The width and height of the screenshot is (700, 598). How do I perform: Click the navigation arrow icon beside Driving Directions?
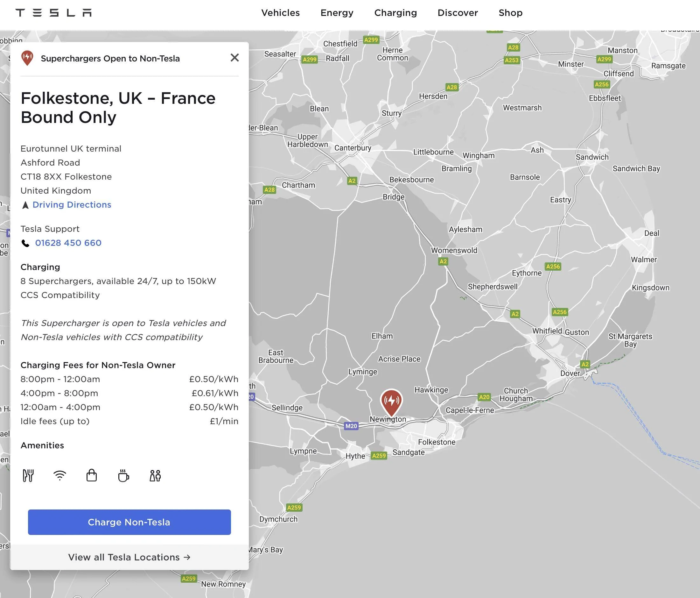(x=25, y=205)
